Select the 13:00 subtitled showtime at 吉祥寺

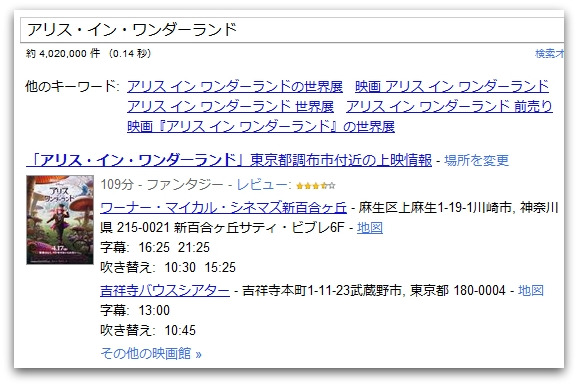point(154,310)
